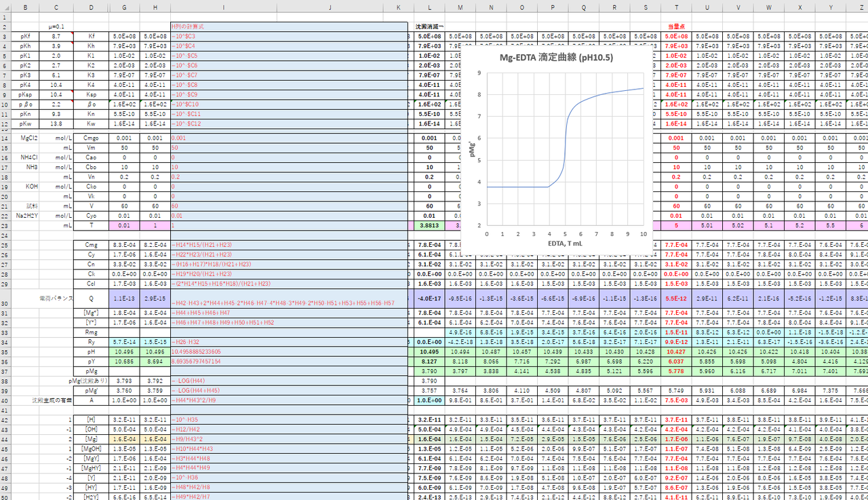
Task: Click the formula cell =10^-$C3
Action: (223, 36)
